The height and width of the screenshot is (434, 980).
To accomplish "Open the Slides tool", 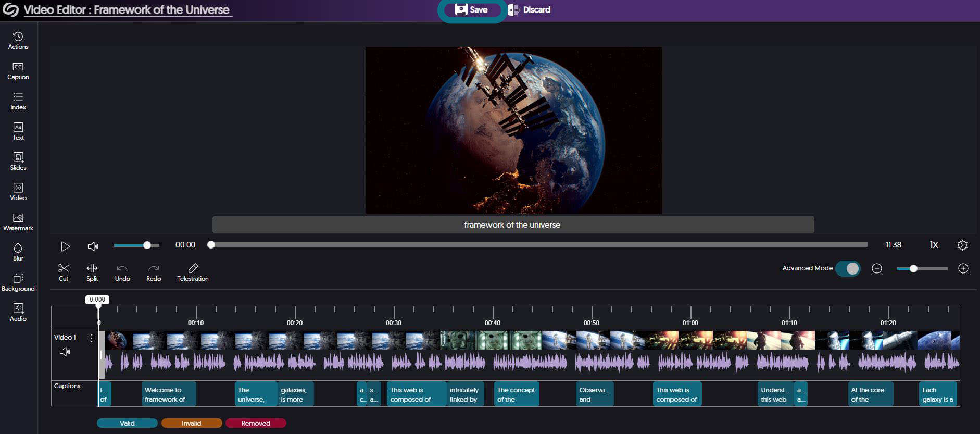I will [18, 162].
